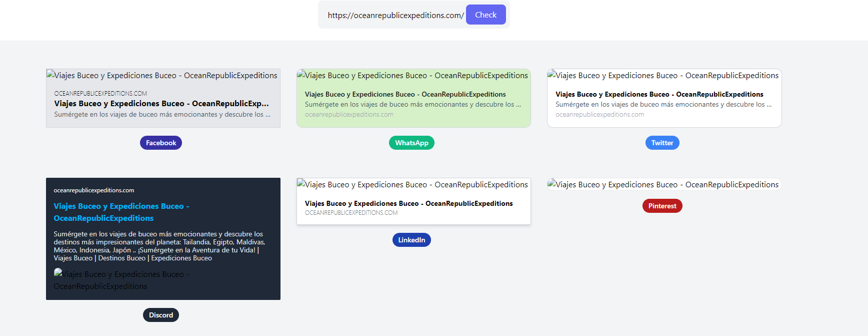Click the broken image in LinkedIn preview
This screenshot has height=336, width=868.
[x=413, y=184]
